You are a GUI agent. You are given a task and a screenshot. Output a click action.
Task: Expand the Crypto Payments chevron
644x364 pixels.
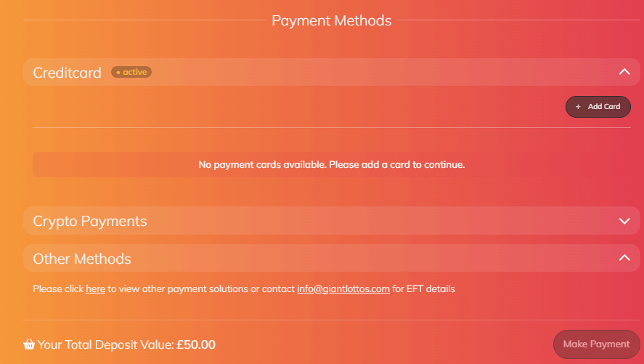tap(624, 221)
